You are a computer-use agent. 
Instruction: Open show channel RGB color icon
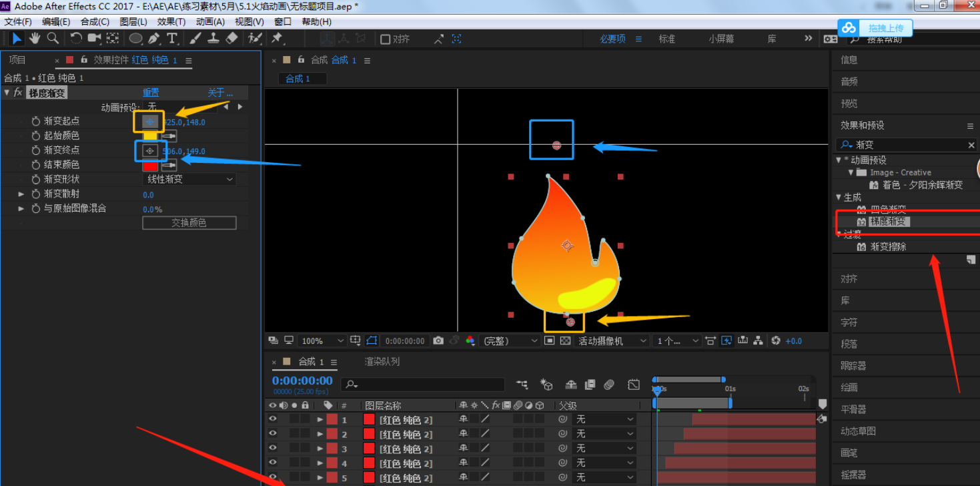(470, 340)
